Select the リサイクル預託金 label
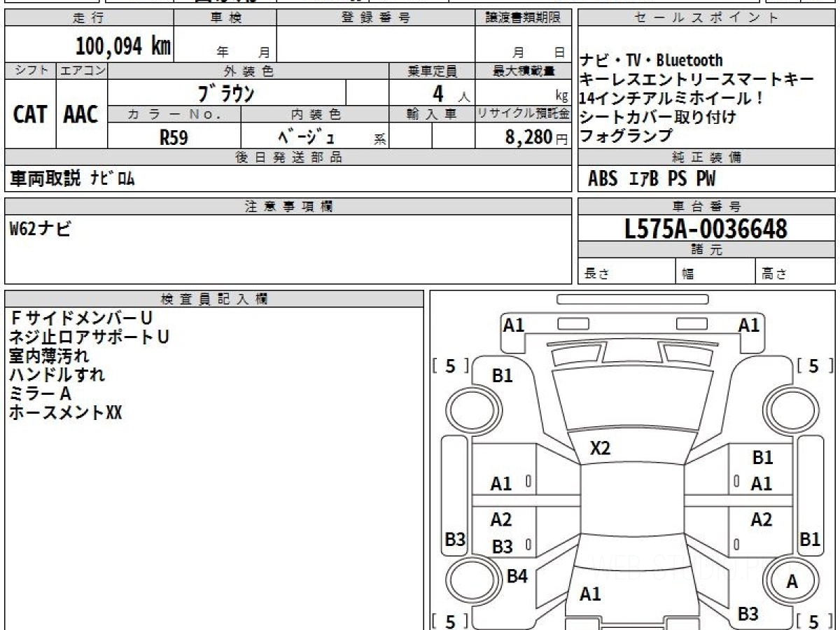The image size is (840, 630). [524, 114]
